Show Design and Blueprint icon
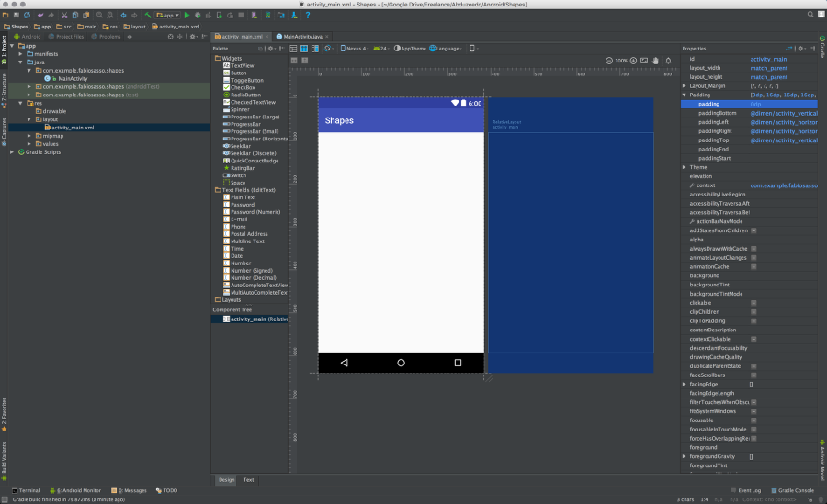Viewport: 827px width, 504px height. click(315, 49)
